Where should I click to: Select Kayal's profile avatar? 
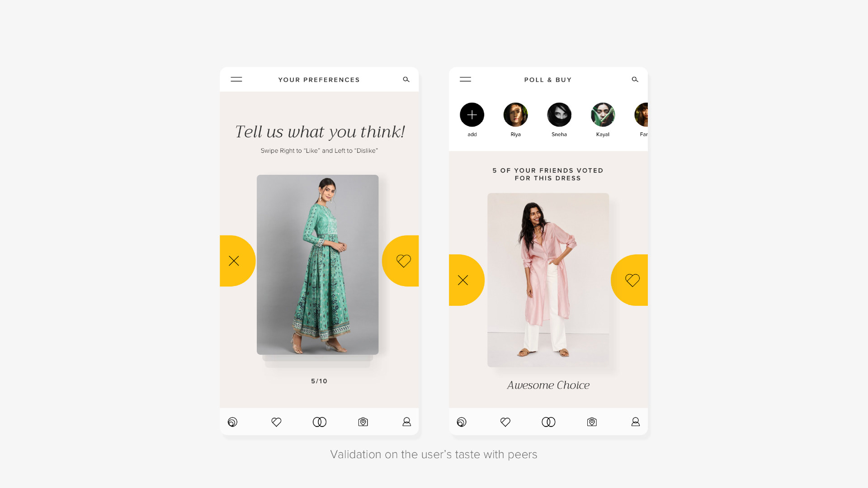(603, 115)
